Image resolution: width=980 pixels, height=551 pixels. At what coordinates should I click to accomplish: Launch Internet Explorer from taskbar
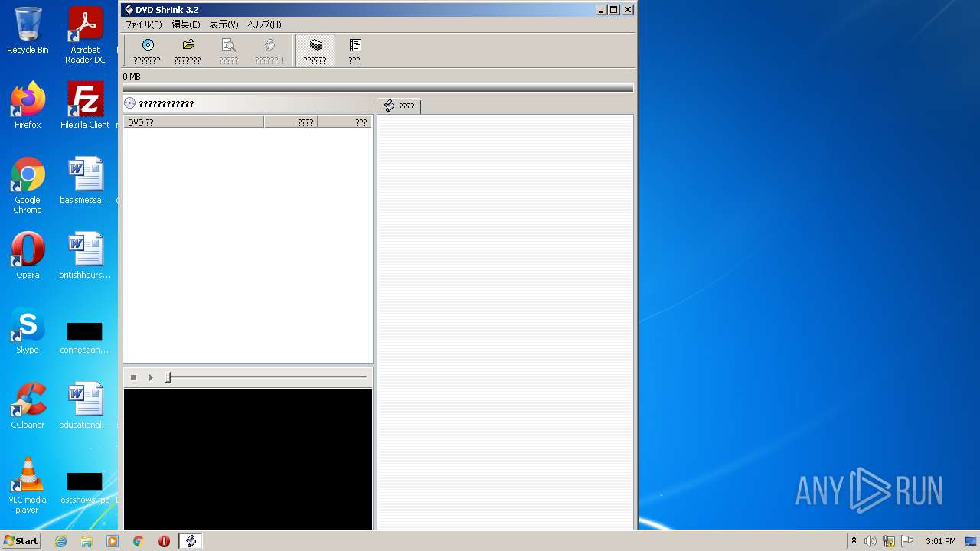pyautogui.click(x=60, y=541)
